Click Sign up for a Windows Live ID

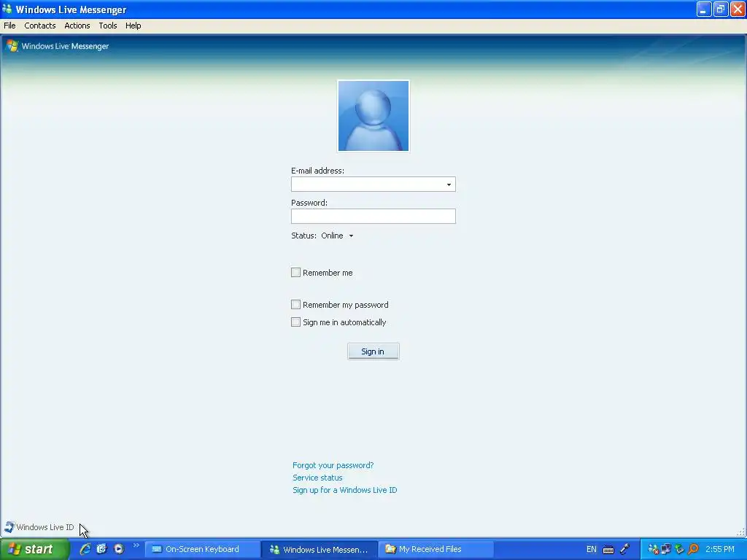click(x=344, y=490)
